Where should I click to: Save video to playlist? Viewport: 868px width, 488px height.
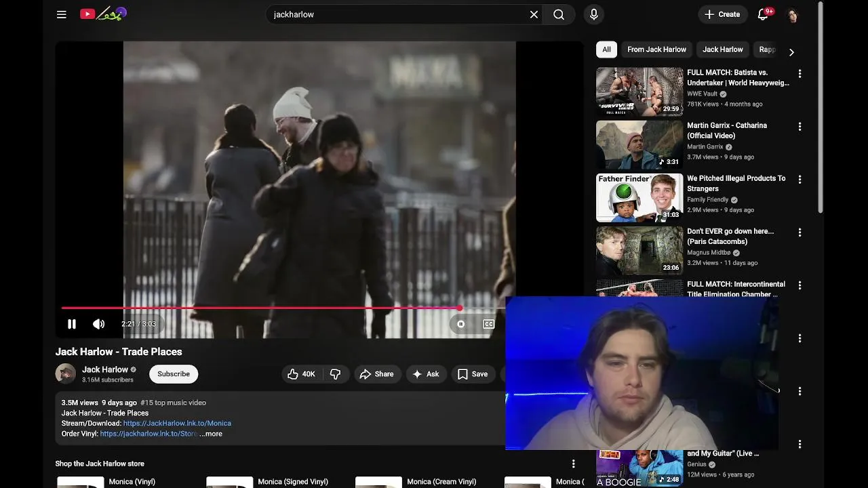473,374
